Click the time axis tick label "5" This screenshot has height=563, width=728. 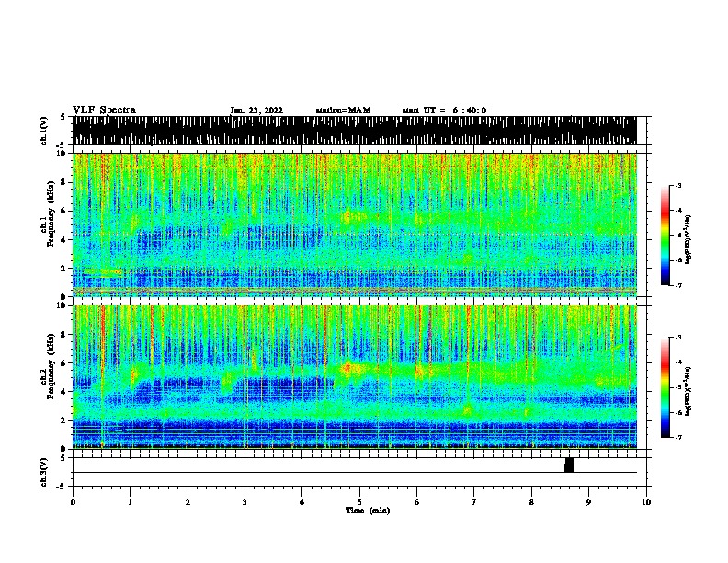[x=359, y=502]
